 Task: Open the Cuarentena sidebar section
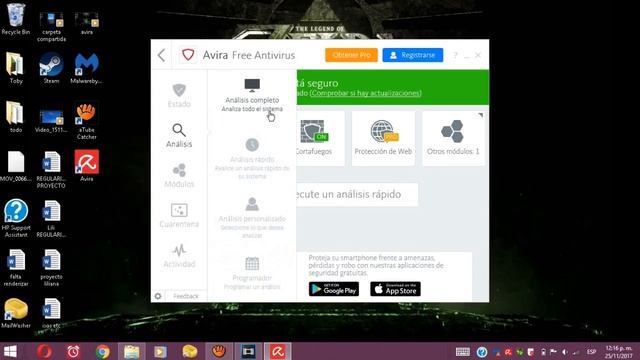pyautogui.click(x=179, y=216)
